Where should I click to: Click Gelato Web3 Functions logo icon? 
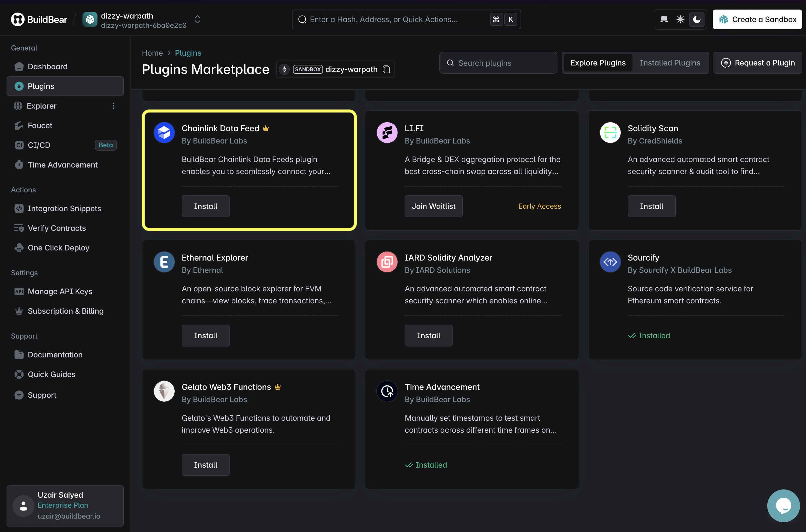pos(164,391)
